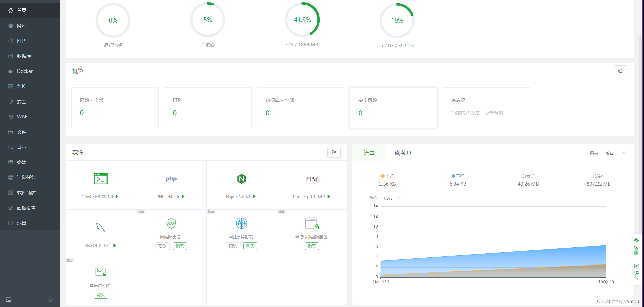644x307 pixels.
Task: Buy the 网站防火墙 plugin
Action: [x=180, y=246]
